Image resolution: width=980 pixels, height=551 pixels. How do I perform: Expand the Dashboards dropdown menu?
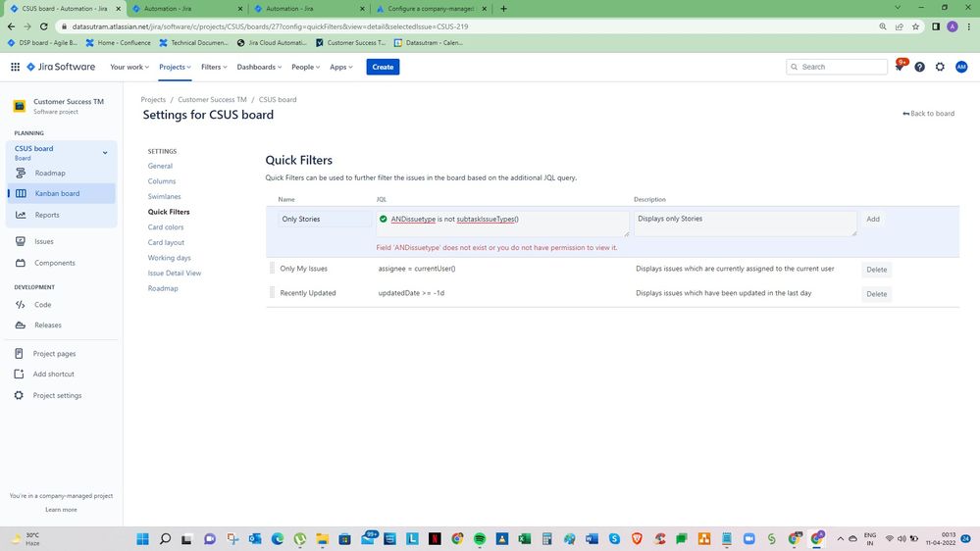click(259, 67)
